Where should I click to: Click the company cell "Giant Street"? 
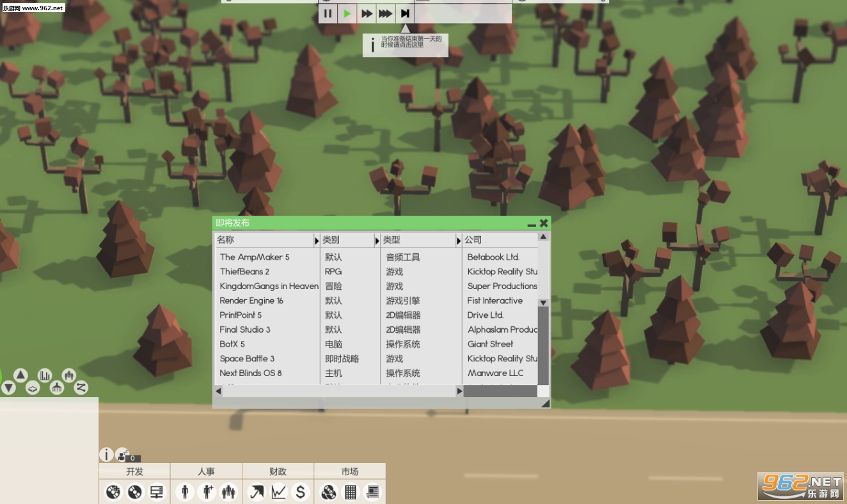[491, 344]
